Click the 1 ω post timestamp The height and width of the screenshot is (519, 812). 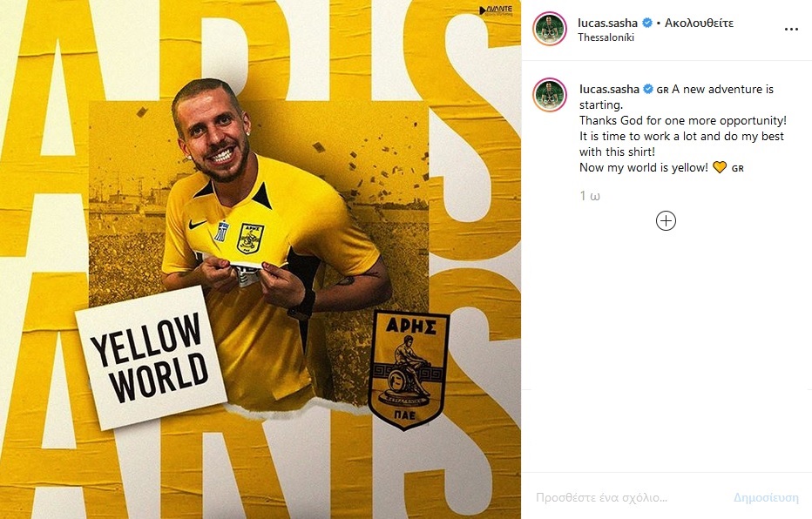pos(590,196)
